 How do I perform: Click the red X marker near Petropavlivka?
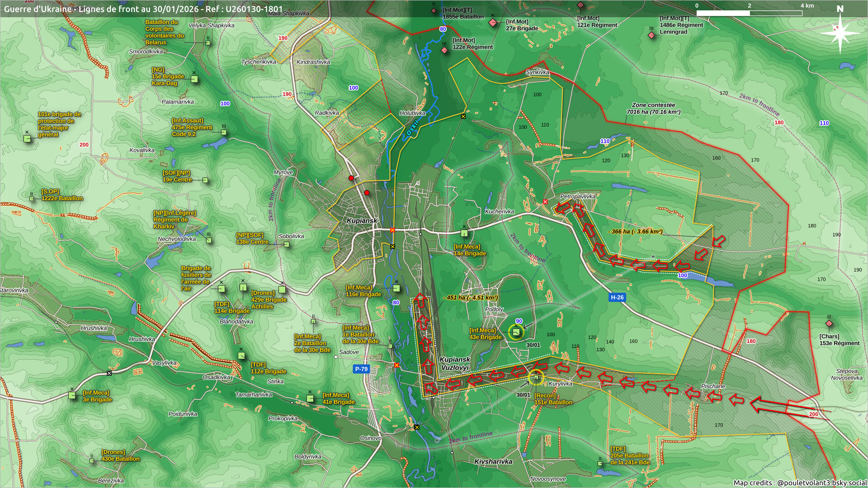click(x=545, y=202)
